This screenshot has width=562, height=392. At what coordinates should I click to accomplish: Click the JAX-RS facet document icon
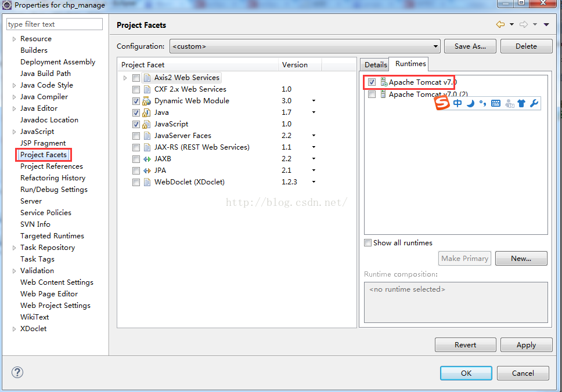pyautogui.click(x=147, y=147)
